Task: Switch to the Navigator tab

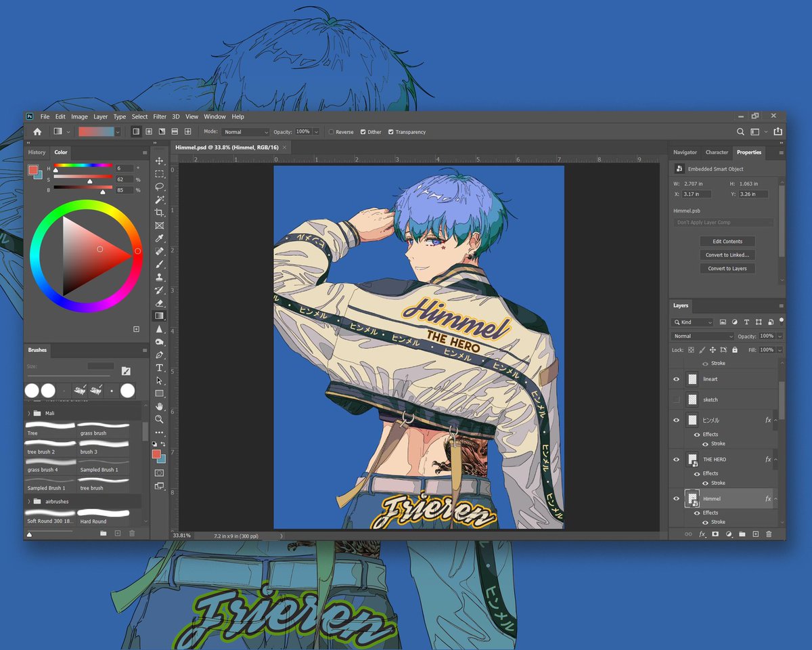Action: [685, 152]
